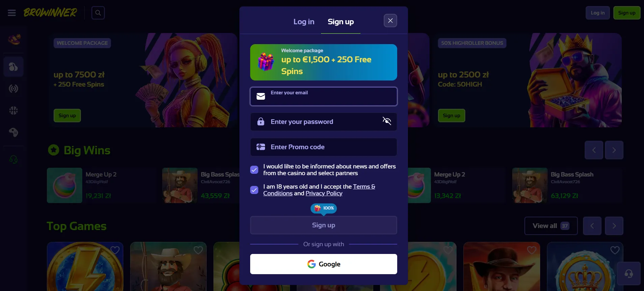Show next Big Wins with right chevron
Screen dimensions: 644x291
coord(614,150)
